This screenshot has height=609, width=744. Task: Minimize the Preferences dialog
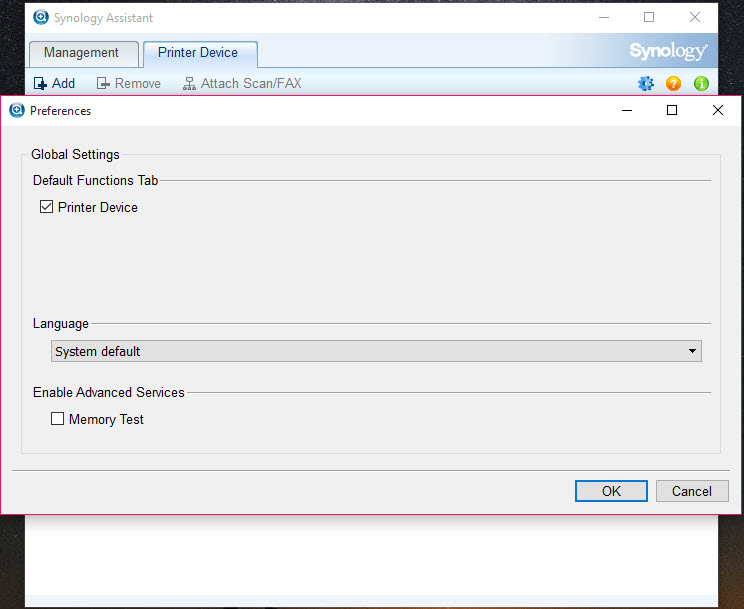(x=627, y=110)
